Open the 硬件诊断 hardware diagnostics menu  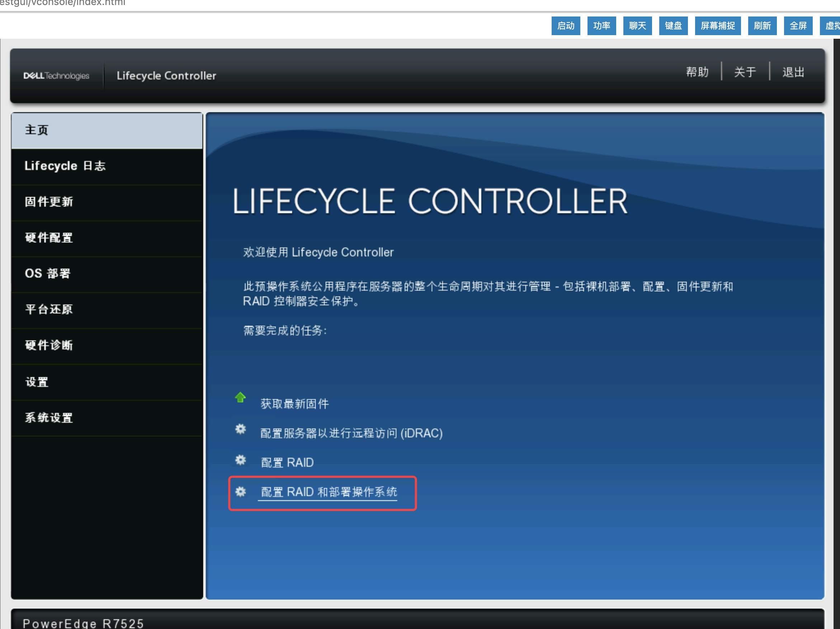[x=107, y=345]
